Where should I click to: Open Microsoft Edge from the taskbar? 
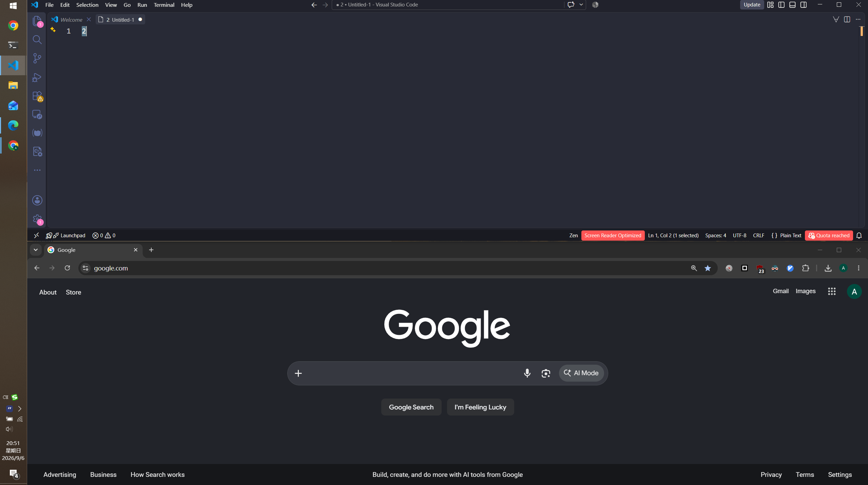pos(13,126)
